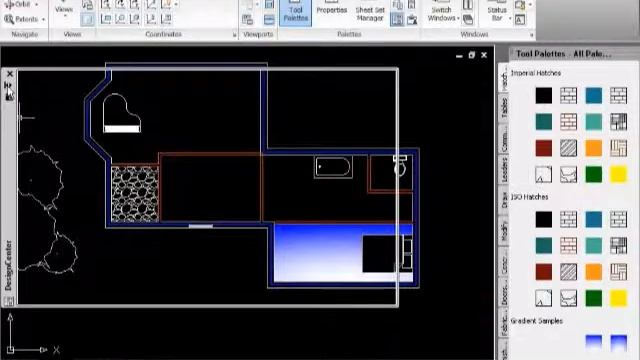This screenshot has height=360, width=640.
Task: Select curved gravel hatch left of green, Imperial
Action: (x=568, y=175)
